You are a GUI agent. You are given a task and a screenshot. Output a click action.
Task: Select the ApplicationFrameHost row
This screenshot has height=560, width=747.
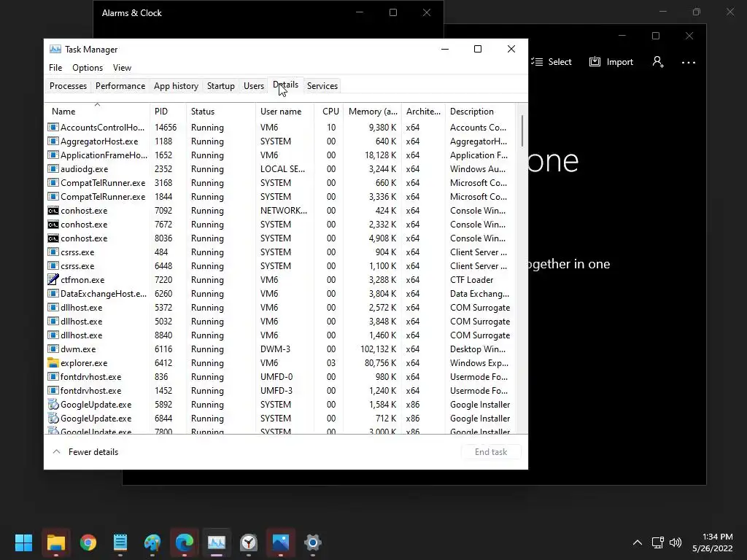[x=281, y=155]
